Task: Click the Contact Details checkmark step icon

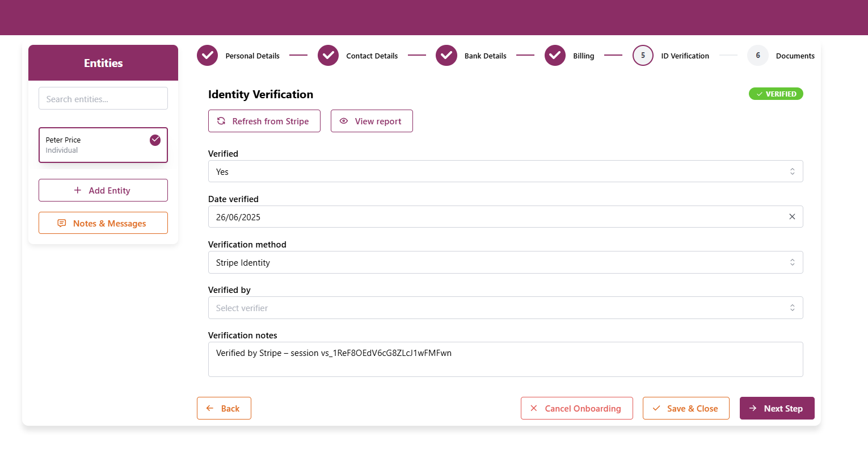Action: [328, 56]
